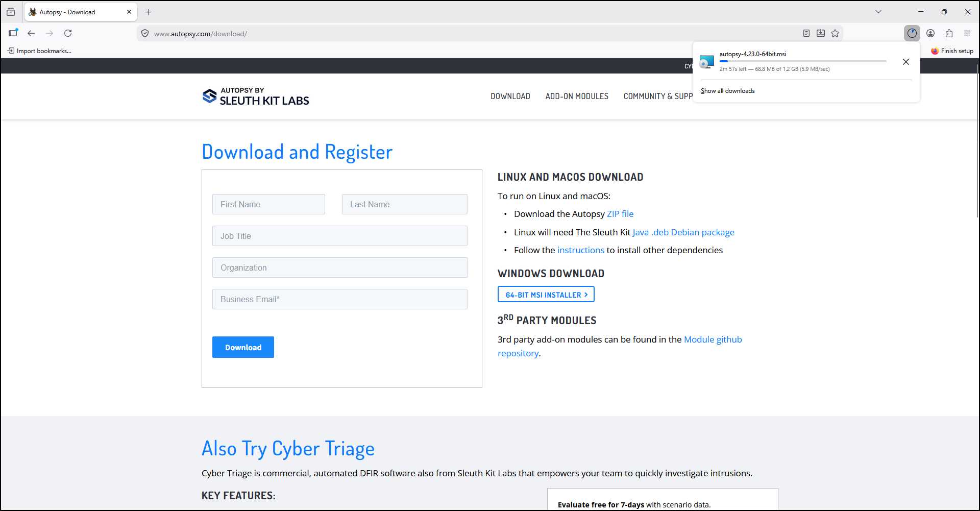Focus the Last Name field
The image size is (980, 511).
tap(405, 204)
